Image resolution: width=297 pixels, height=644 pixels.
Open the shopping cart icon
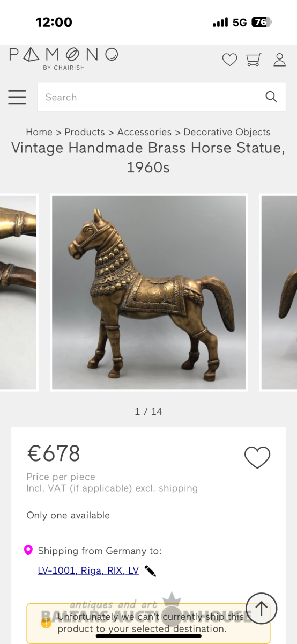pyautogui.click(x=254, y=60)
